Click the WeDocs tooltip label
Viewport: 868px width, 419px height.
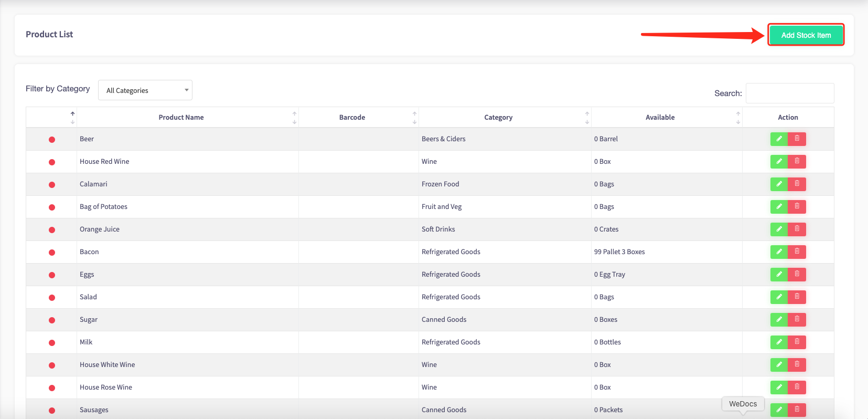click(x=743, y=404)
